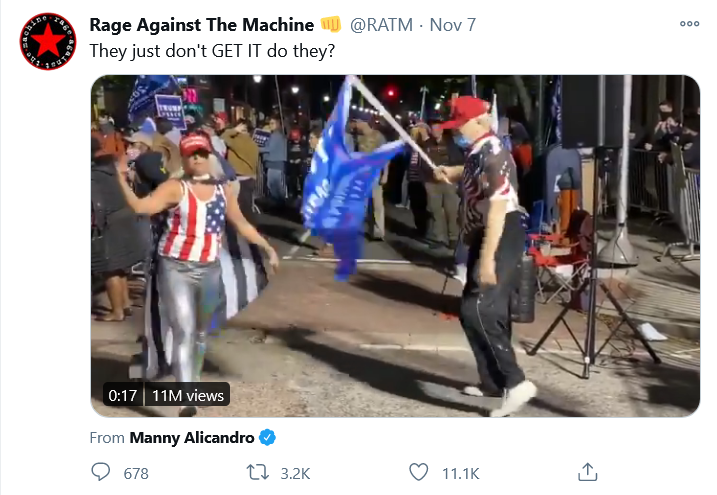
Task: Open the Nov 7 timestamp link
Action: [453, 25]
